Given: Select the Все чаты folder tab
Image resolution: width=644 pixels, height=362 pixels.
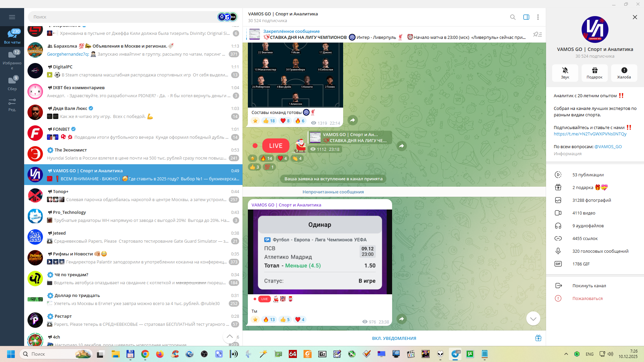Looking at the screenshot, I should (12, 36).
